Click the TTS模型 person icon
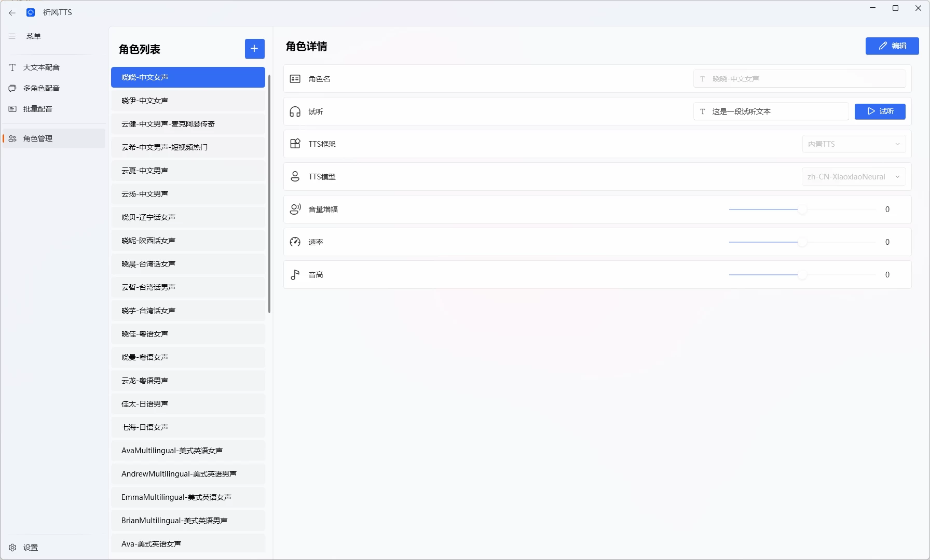 pos(295,176)
